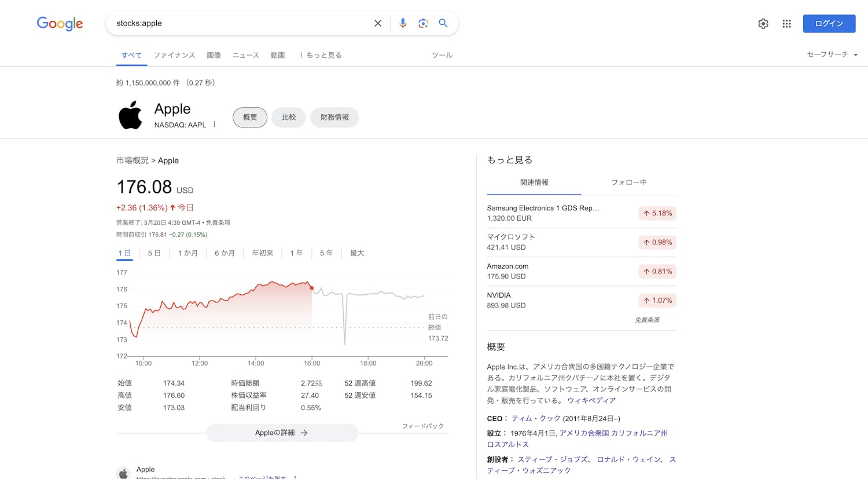
Task: Click the Google logo
Action: tap(60, 24)
